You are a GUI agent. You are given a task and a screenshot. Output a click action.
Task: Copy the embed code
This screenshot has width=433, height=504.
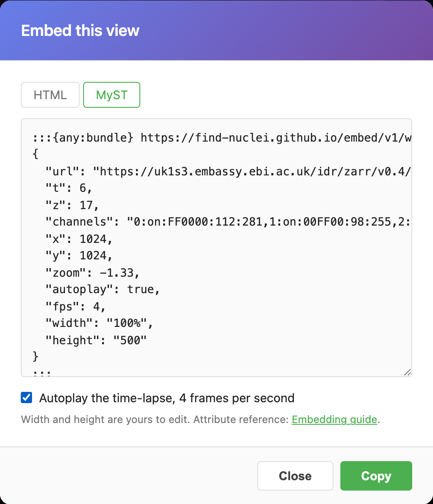click(x=376, y=476)
